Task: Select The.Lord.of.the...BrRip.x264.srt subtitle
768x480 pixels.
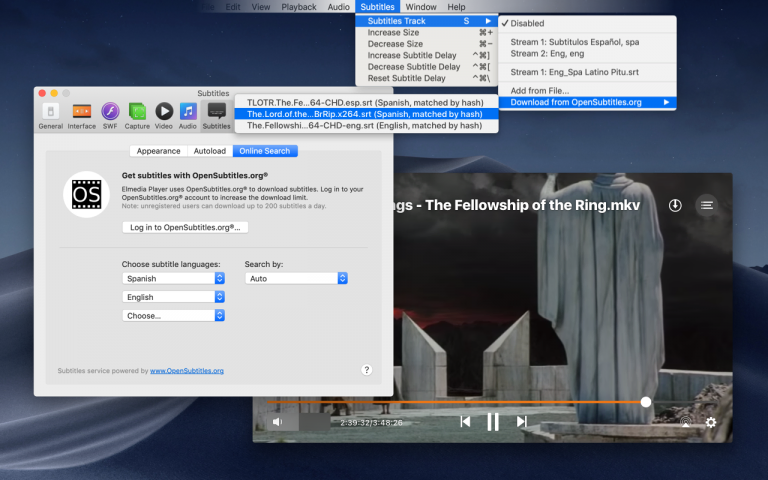Action: pos(366,114)
